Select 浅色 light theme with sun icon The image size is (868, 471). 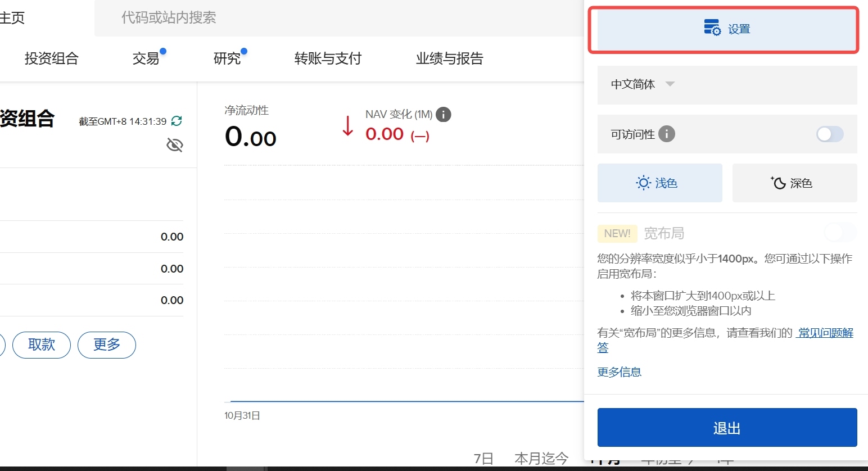tap(659, 183)
